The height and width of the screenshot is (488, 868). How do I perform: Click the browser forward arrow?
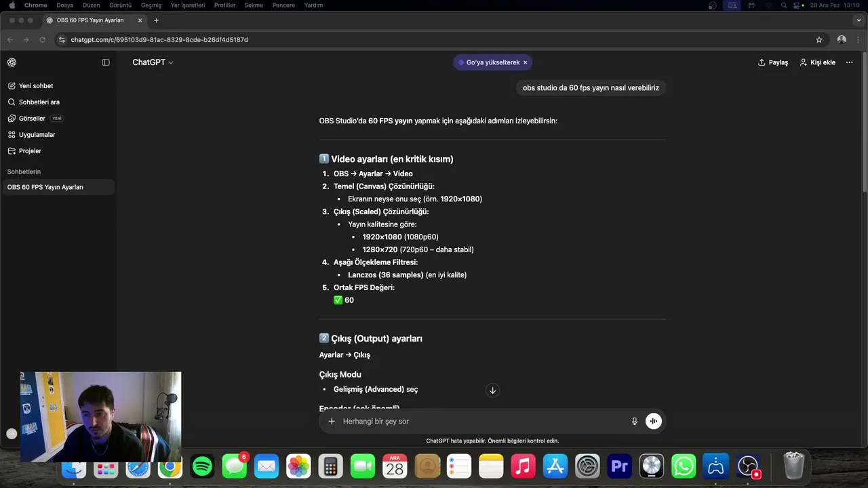(x=26, y=40)
